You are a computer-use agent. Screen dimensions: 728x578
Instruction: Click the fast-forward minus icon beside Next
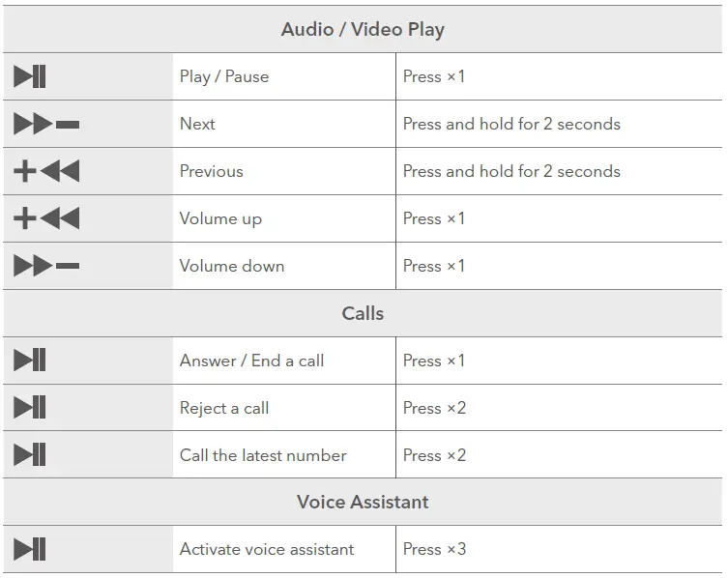point(46,125)
